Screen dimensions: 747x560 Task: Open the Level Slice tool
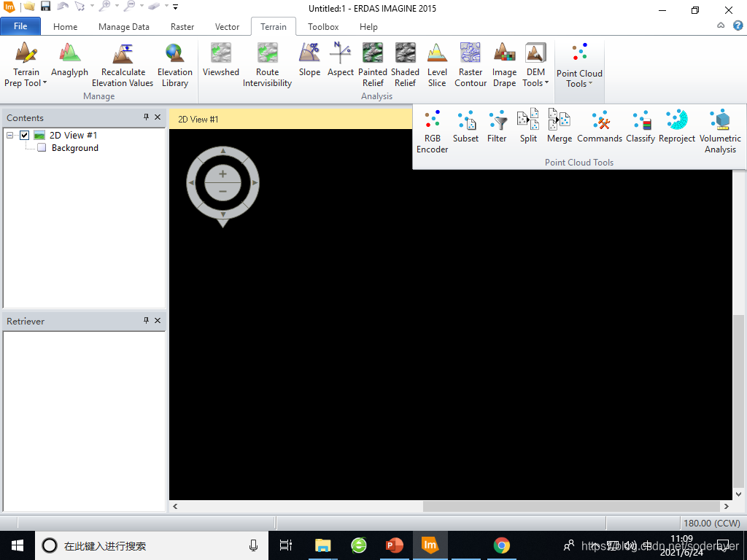pos(437,65)
